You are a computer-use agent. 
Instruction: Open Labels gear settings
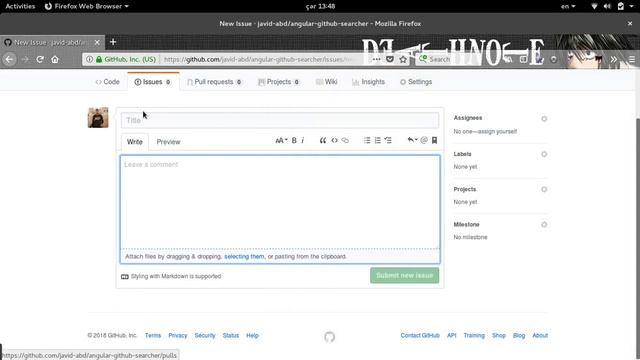pos(544,154)
